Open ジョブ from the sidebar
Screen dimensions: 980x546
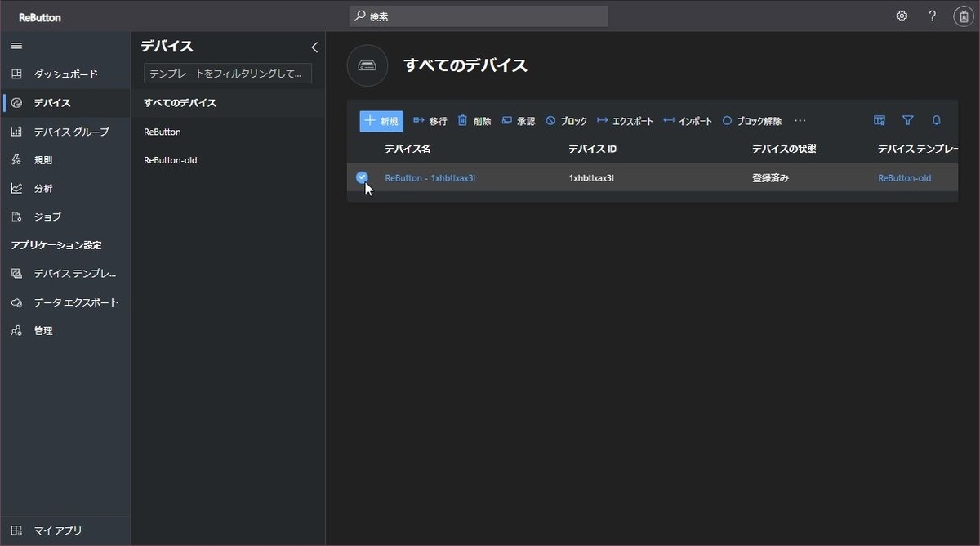tap(65, 217)
